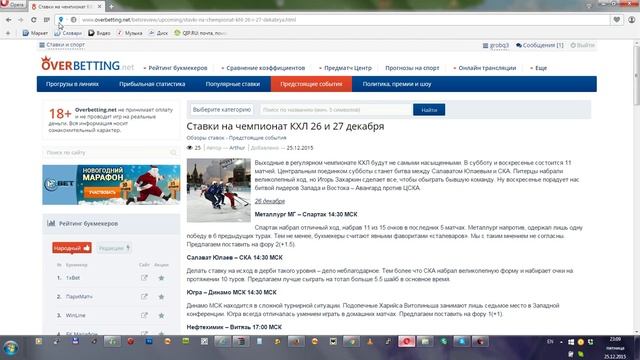Open the Speed Dial grid icon
This screenshot has height=360, width=640.
click(x=47, y=20)
